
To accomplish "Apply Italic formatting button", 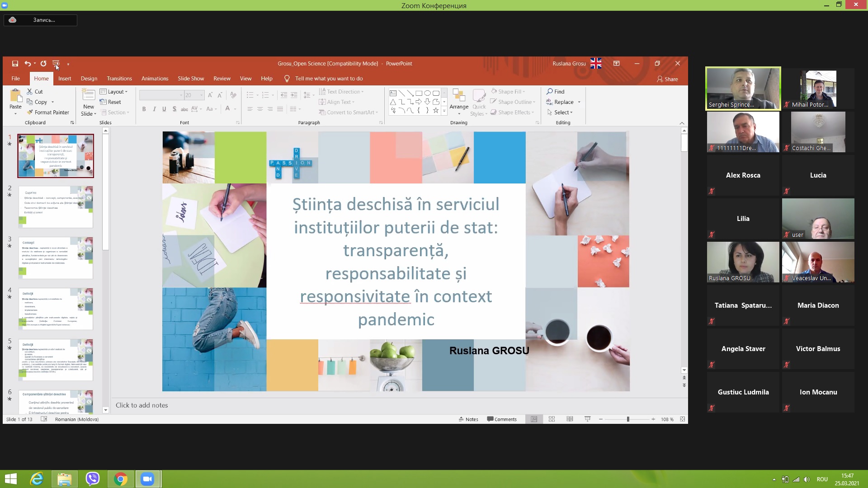I will (154, 109).
